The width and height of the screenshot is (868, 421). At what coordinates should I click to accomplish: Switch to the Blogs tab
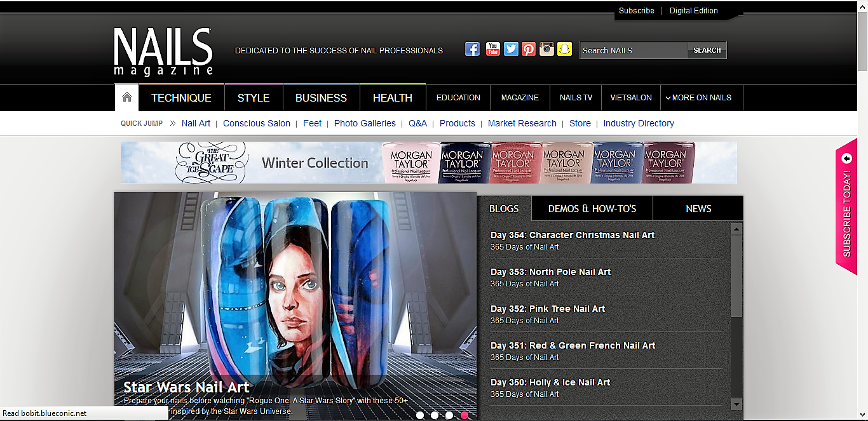point(504,208)
